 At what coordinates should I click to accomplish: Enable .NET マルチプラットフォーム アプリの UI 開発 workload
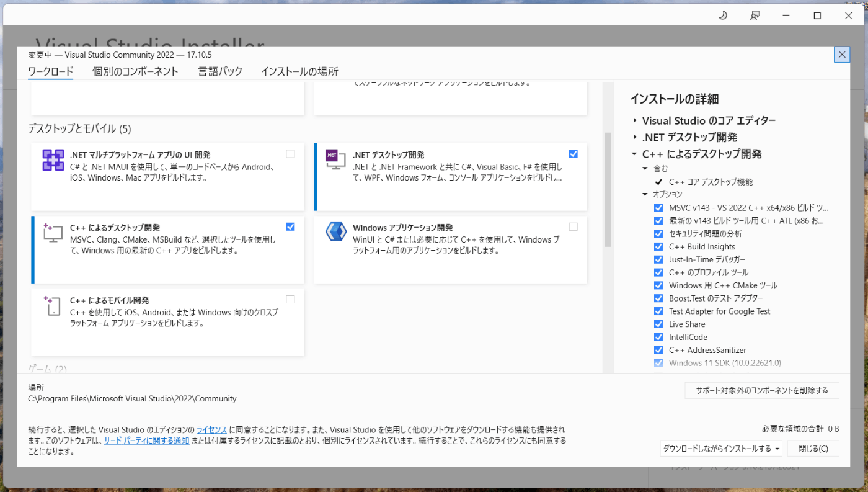tap(290, 154)
